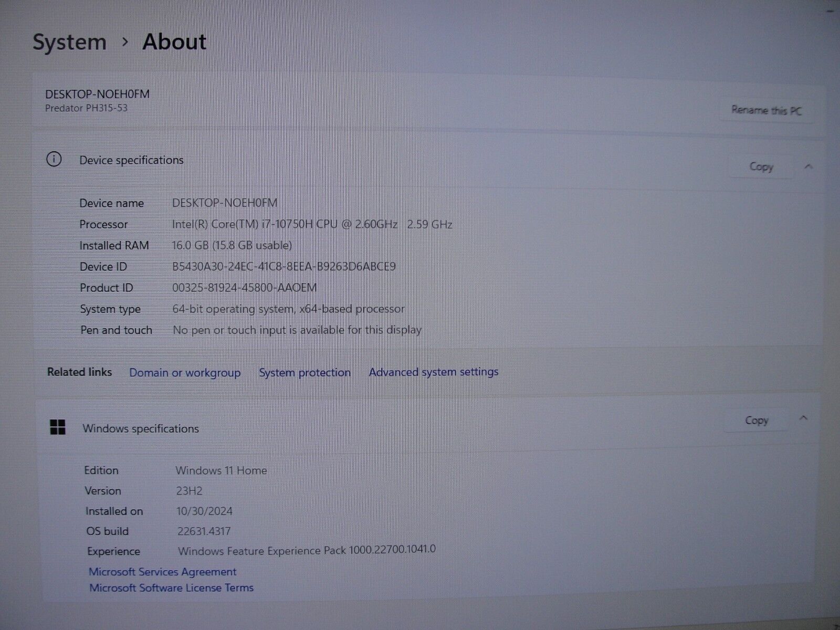This screenshot has height=630, width=840.
Task: Click the Windows specifications header
Action: click(x=141, y=428)
